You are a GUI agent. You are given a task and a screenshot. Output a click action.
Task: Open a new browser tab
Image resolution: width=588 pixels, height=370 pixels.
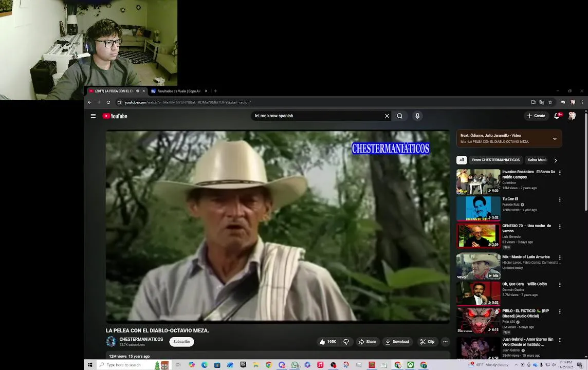click(215, 91)
